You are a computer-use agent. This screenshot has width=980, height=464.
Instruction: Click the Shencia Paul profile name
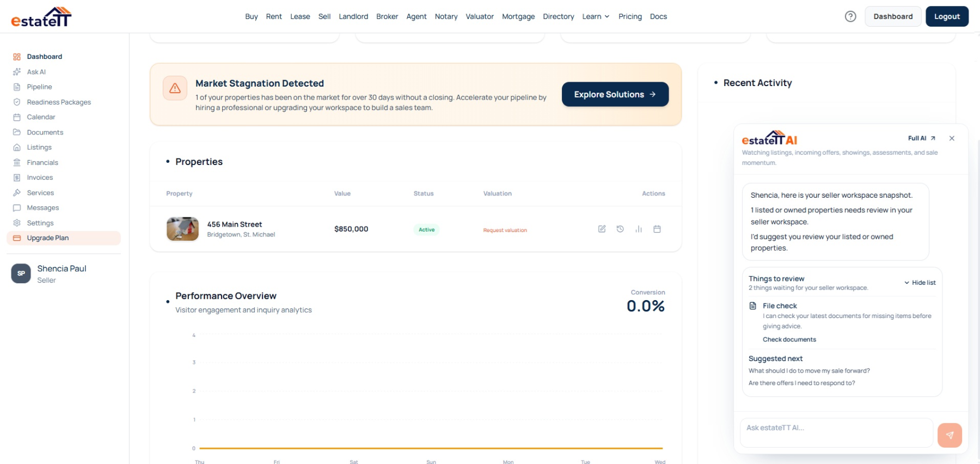pyautogui.click(x=62, y=268)
